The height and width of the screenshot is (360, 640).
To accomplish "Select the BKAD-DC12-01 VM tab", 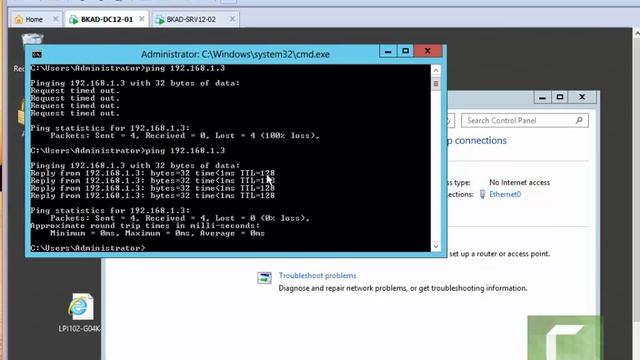I will pos(107,19).
